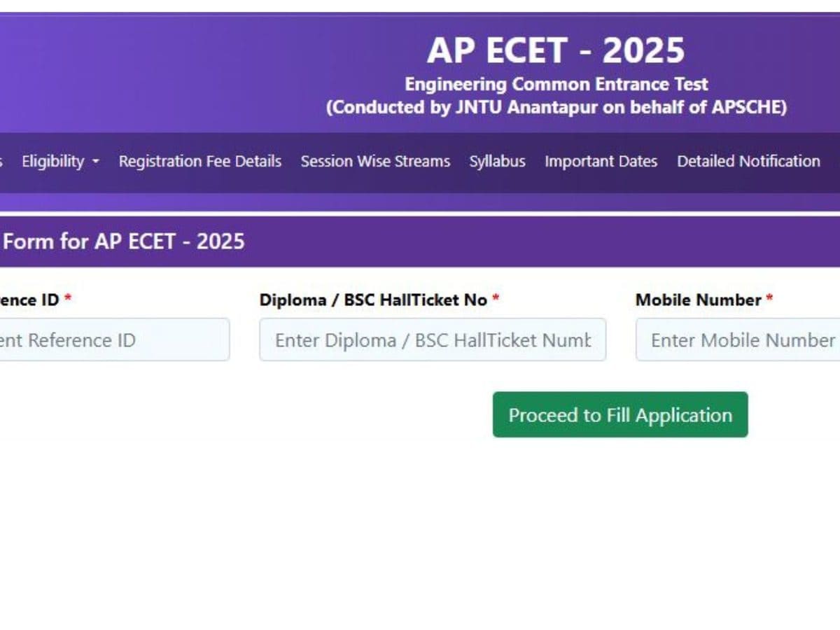Click the Diploma / BSC HallTicket Number input

(x=433, y=340)
